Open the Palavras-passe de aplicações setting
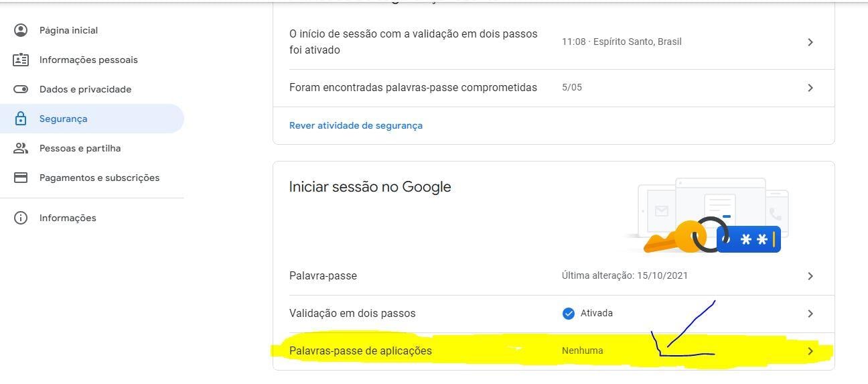Viewport: 868px width, 384px height. (553, 351)
